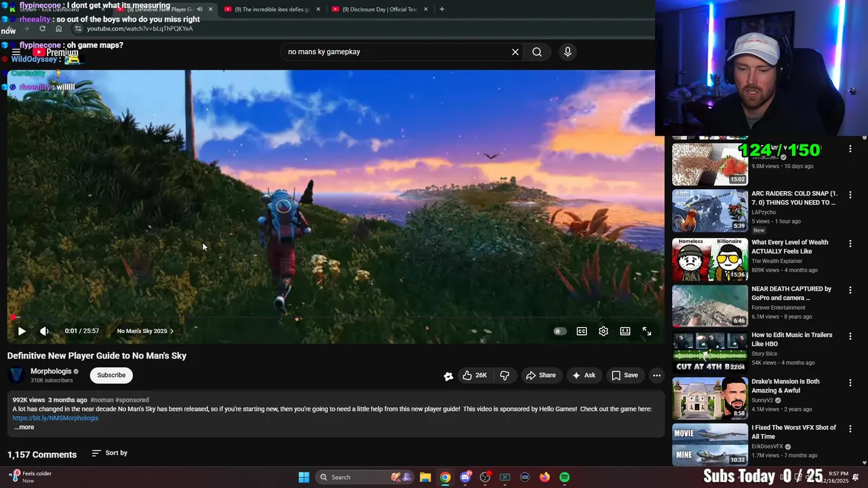The width and height of the screenshot is (868, 488).
Task: Open I Fixed The Worst VFX Shot title
Action: (x=793, y=432)
